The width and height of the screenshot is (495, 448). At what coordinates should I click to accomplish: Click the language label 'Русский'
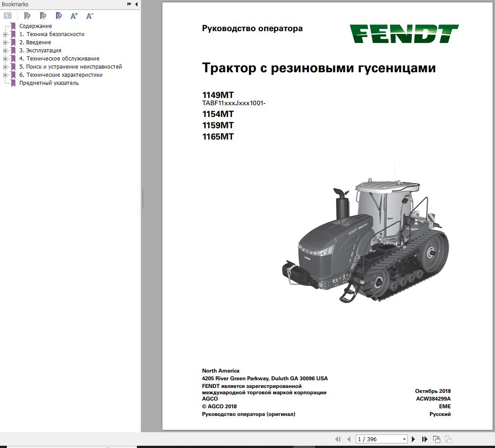tap(440, 414)
